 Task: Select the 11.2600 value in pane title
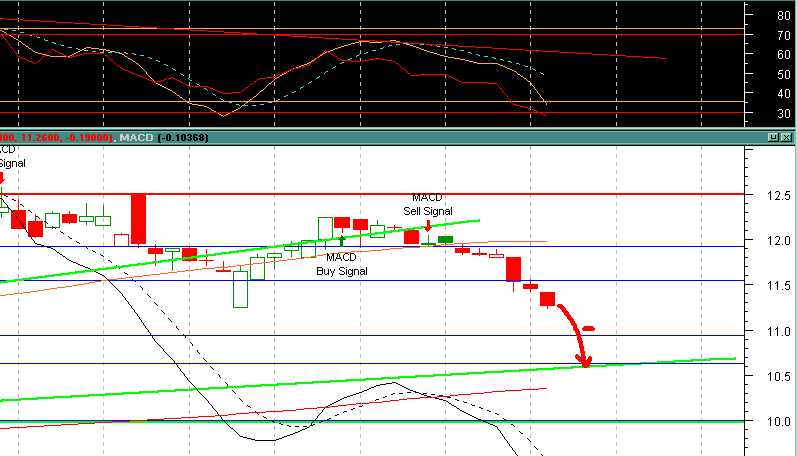click(x=42, y=138)
